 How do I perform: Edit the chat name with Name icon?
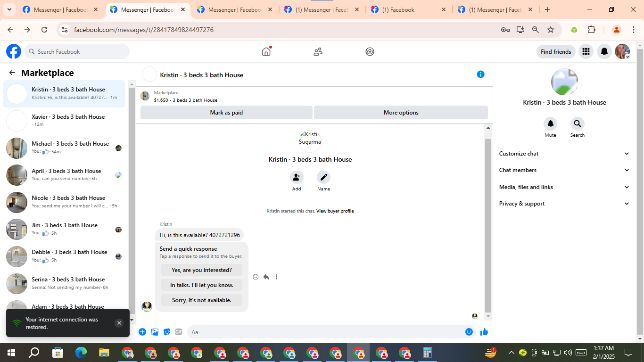pyautogui.click(x=323, y=177)
